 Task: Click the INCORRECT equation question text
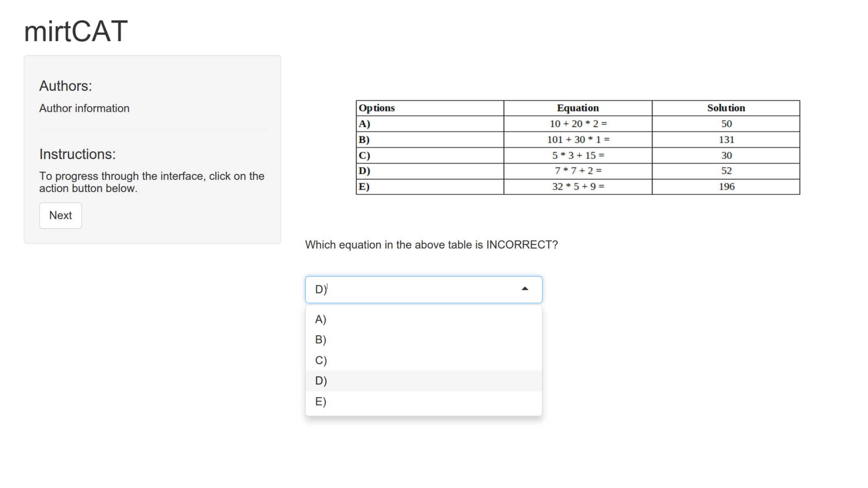tap(431, 245)
